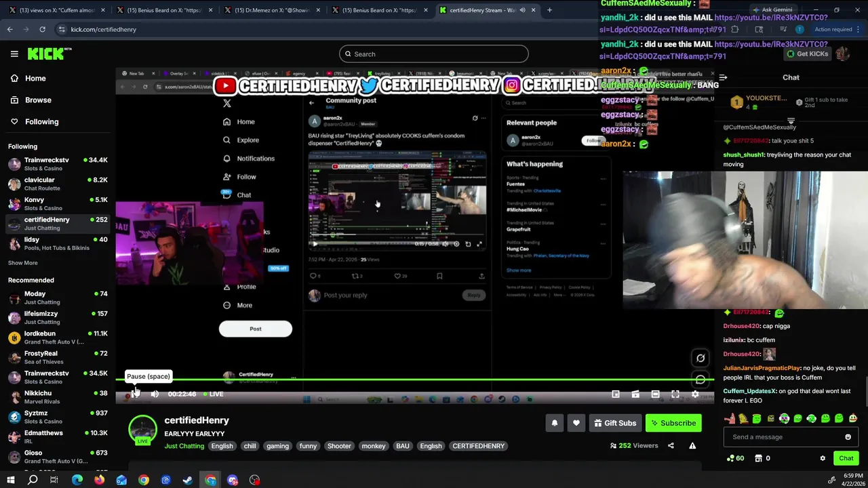
Task: Open recommended channel Edmatthews
Action: point(57,436)
